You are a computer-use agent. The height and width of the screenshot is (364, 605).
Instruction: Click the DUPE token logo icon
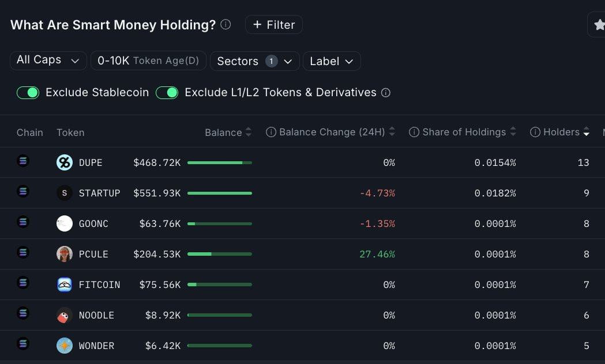(x=65, y=162)
